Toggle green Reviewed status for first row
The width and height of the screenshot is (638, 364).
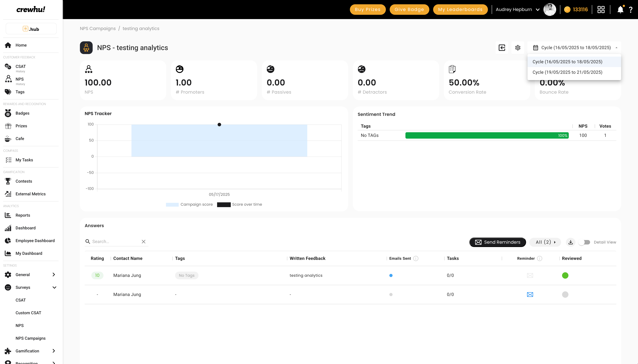coord(565,275)
